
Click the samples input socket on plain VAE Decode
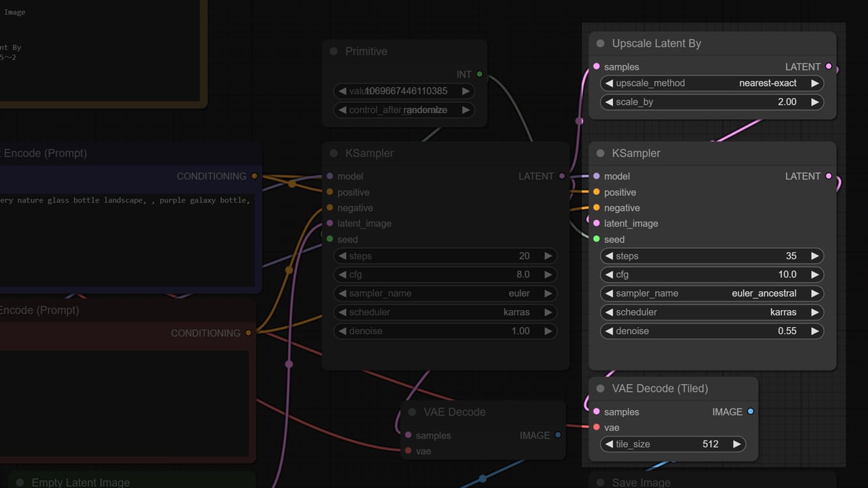[x=408, y=435]
